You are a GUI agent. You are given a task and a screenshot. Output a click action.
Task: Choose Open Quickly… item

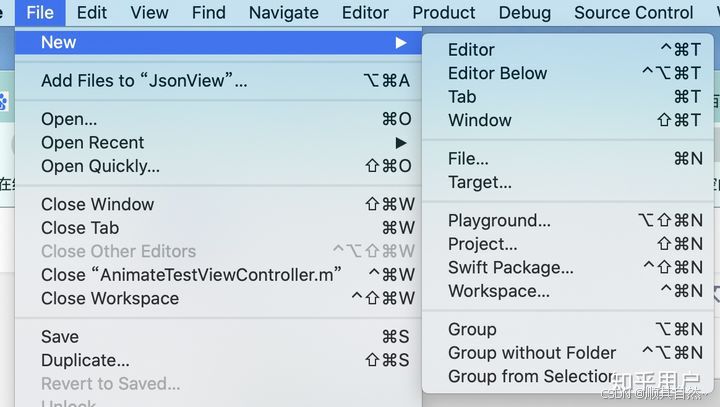219,166
